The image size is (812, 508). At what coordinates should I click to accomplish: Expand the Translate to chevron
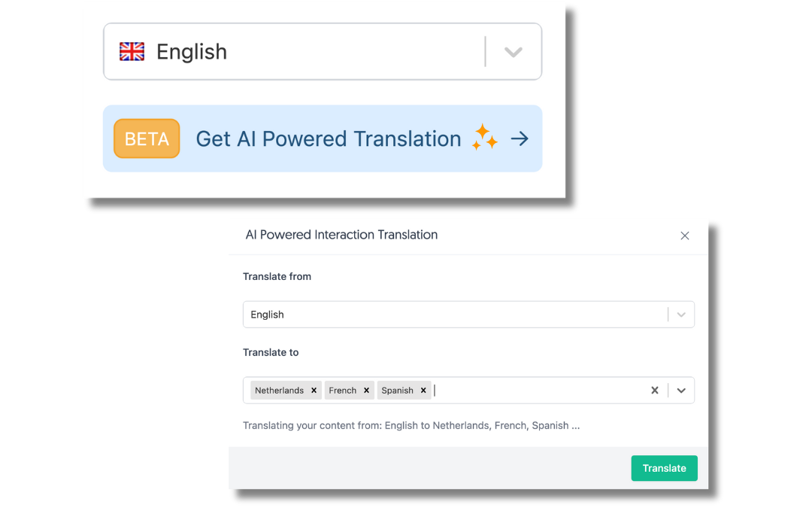click(x=681, y=391)
